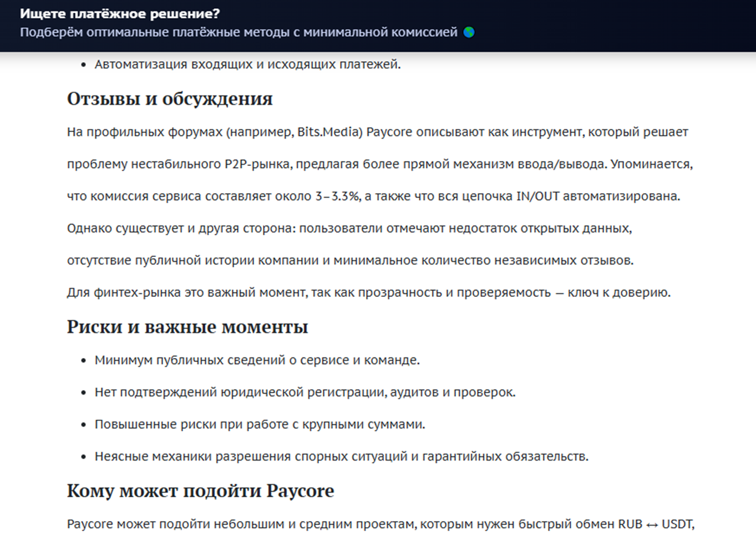Select bullet "Нет подтверждений юридической регистрации"
Screen dimensions: 756x545
305,392
